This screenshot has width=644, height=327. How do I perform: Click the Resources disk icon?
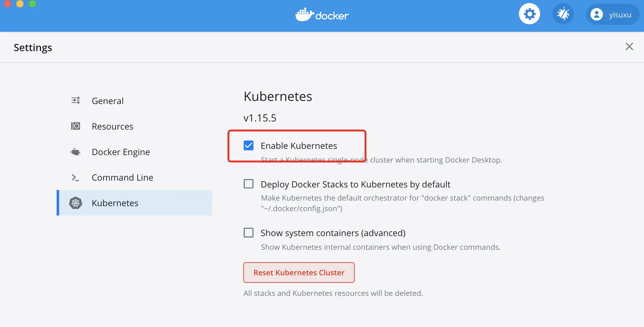[76, 126]
